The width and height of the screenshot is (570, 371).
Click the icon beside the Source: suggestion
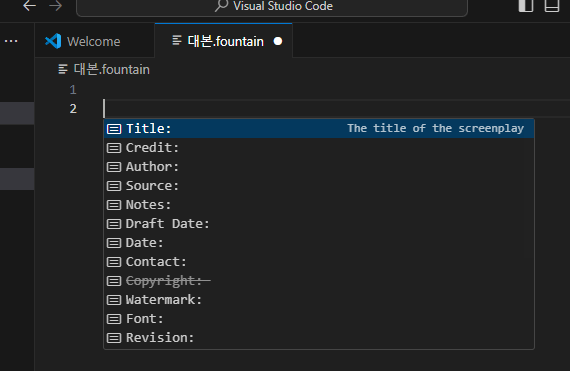point(114,186)
